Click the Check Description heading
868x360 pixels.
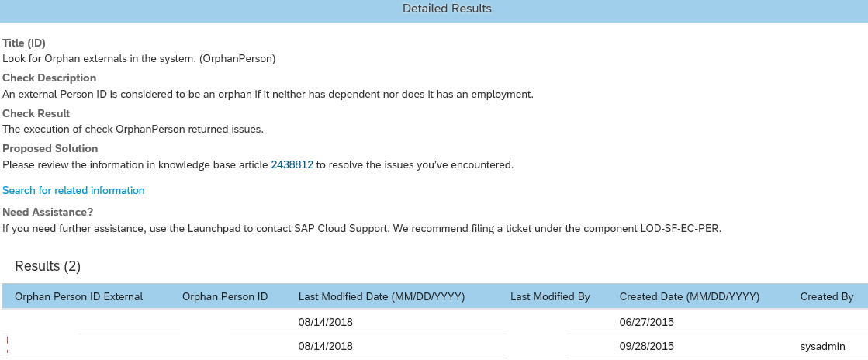pos(50,78)
